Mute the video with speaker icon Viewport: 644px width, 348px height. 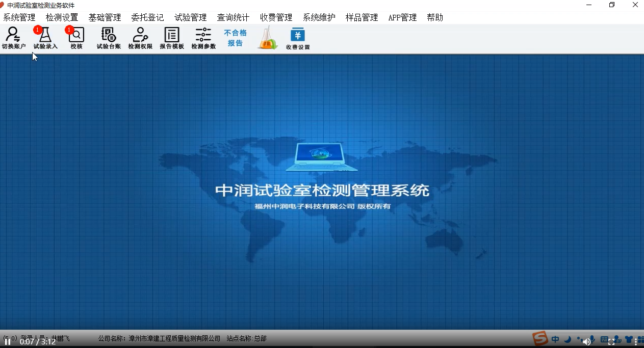click(x=586, y=342)
